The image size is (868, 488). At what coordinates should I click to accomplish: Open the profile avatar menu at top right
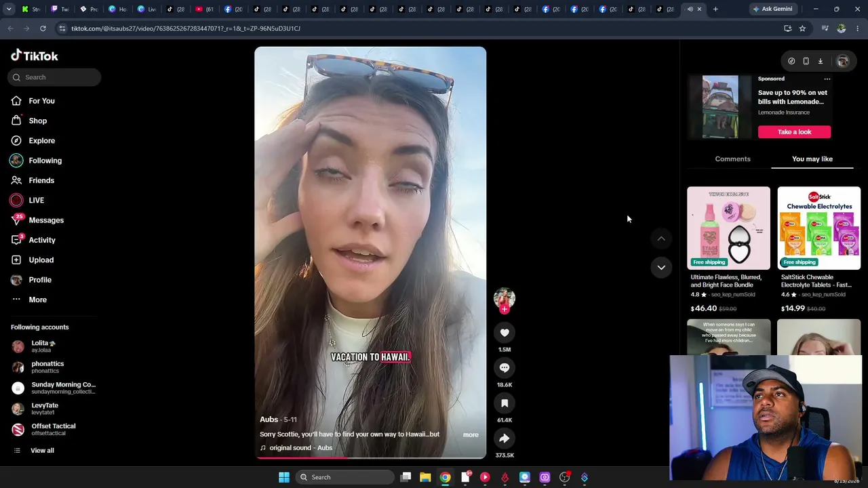pyautogui.click(x=843, y=61)
